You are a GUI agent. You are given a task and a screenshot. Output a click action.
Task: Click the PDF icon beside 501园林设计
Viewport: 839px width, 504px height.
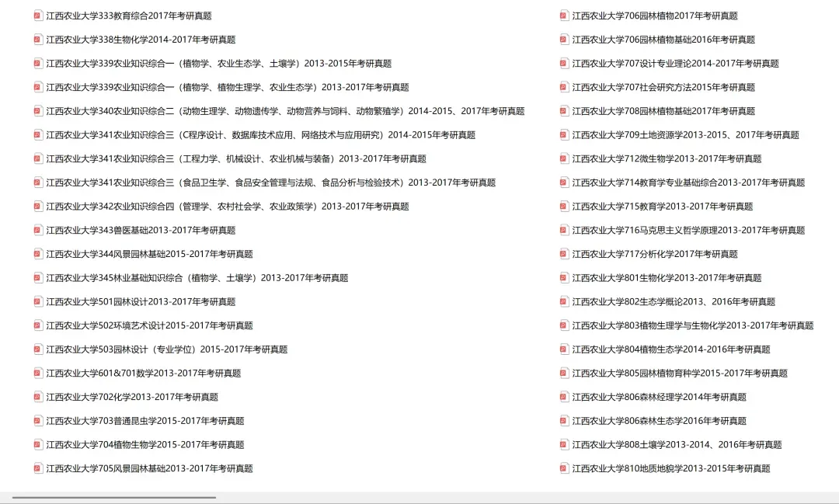(x=37, y=302)
